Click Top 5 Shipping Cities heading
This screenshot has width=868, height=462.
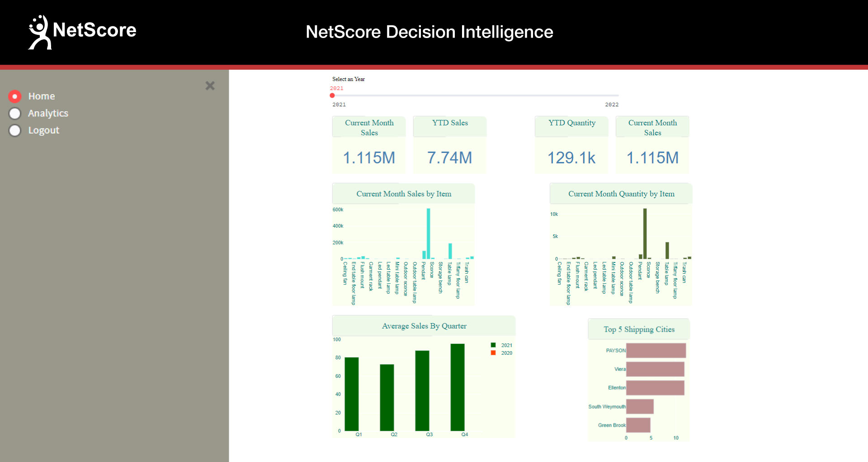coord(639,329)
